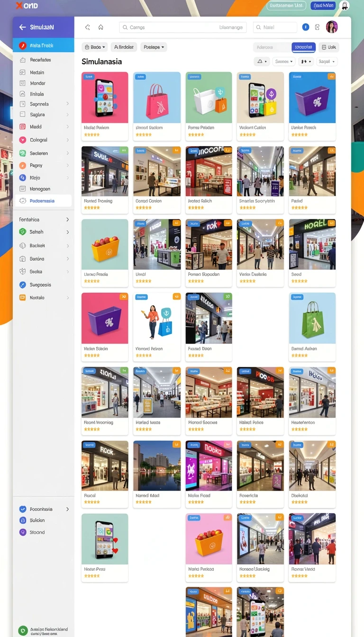Select Atalta Frobli highlighted sidebar item
Screen dimensions: 364x637
[44, 46]
